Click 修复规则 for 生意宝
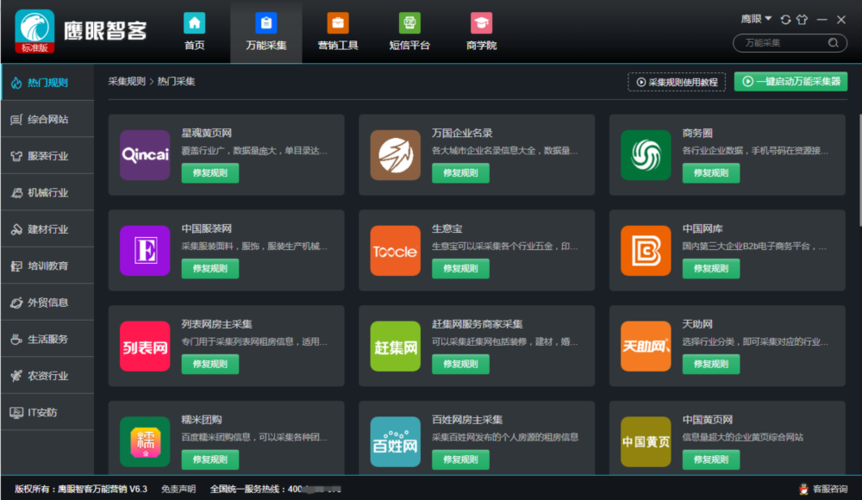Image resolution: width=862 pixels, height=500 pixels. (x=461, y=269)
